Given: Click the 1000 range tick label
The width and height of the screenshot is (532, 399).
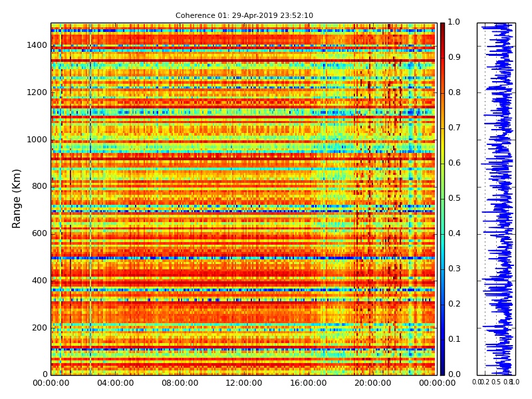Looking at the screenshot, I should click(x=37, y=140).
